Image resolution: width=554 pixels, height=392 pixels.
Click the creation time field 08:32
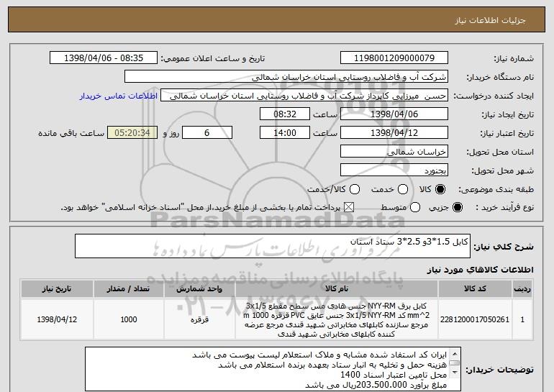(285, 114)
